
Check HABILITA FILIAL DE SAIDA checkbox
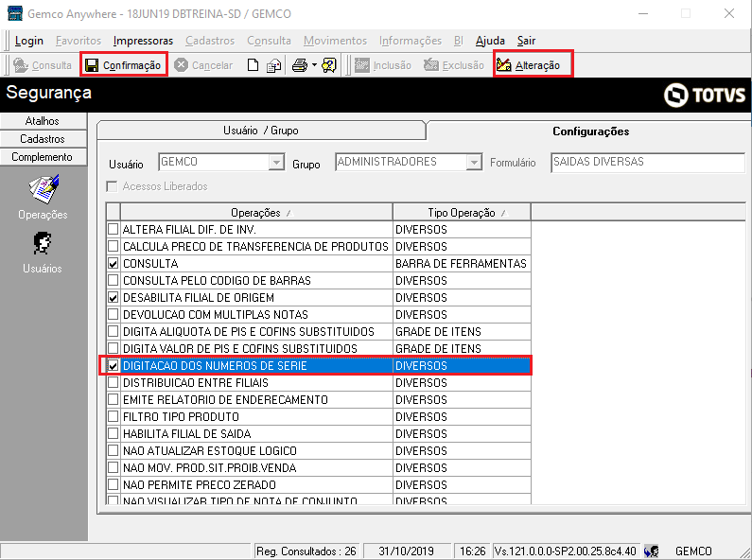click(x=114, y=434)
